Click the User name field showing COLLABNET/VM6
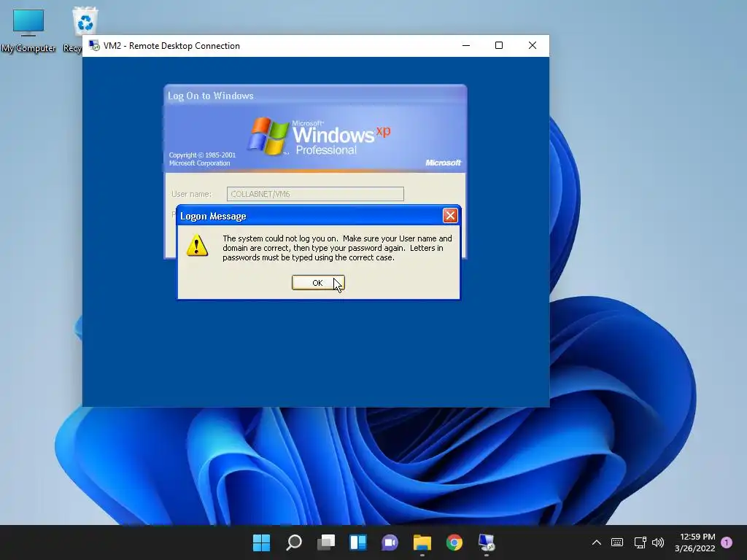 315,194
